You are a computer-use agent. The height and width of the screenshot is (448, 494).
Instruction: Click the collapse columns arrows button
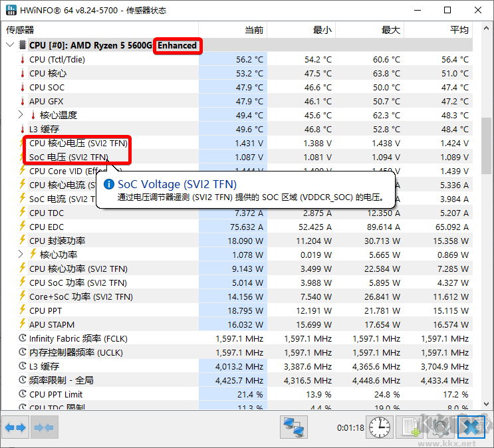point(43,427)
